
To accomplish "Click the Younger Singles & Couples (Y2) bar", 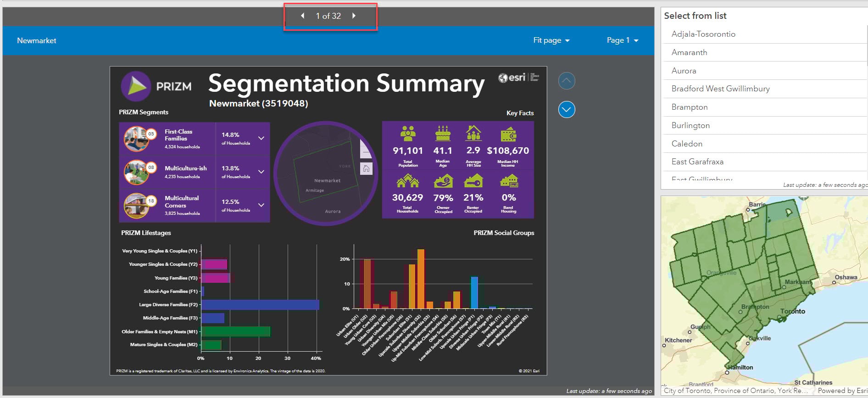I will tap(214, 264).
